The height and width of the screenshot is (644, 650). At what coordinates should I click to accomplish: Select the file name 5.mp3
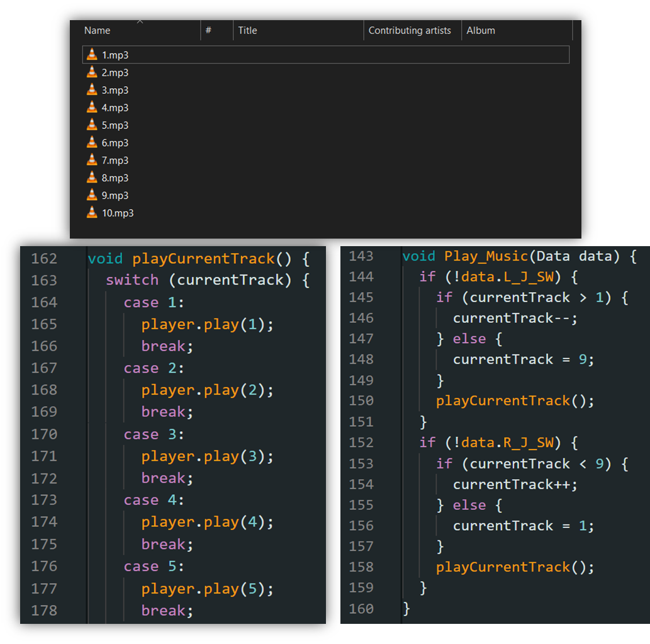115,125
